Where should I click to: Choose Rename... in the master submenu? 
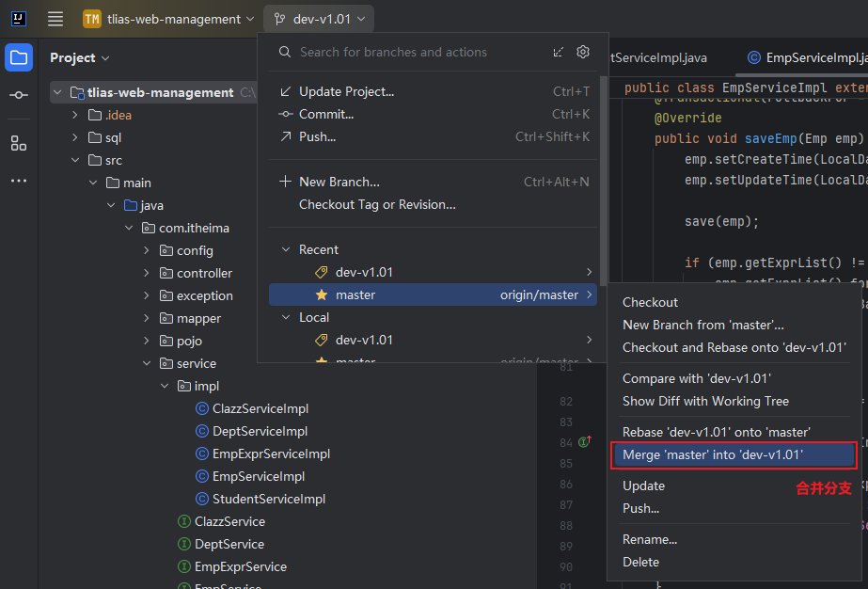pyautogui.click(x=733, y=539)
